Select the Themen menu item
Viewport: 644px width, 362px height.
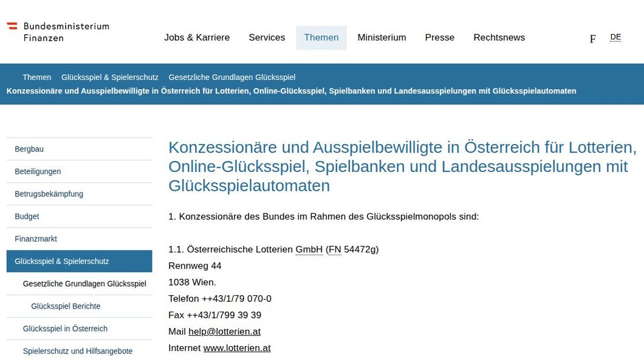321,37
